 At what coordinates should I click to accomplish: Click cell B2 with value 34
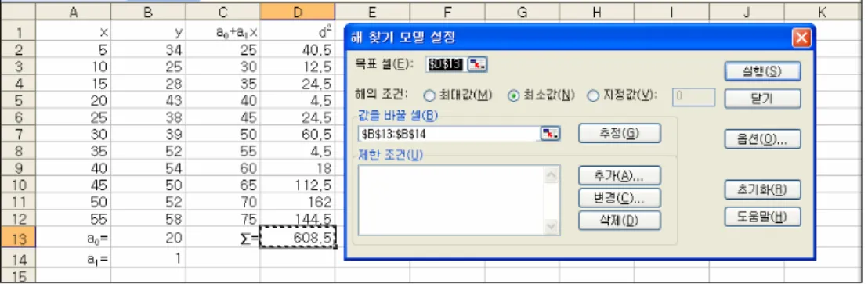(x=148, y=50)
